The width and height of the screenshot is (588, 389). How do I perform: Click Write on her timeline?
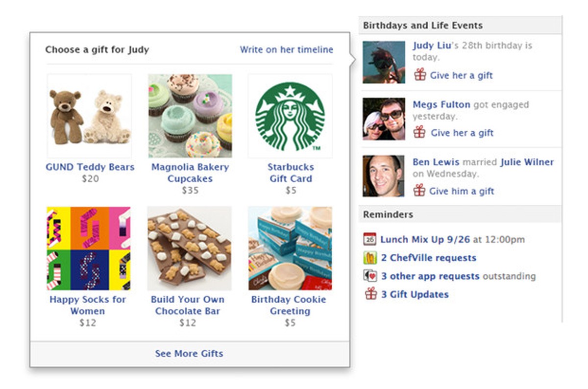point(286,49)
